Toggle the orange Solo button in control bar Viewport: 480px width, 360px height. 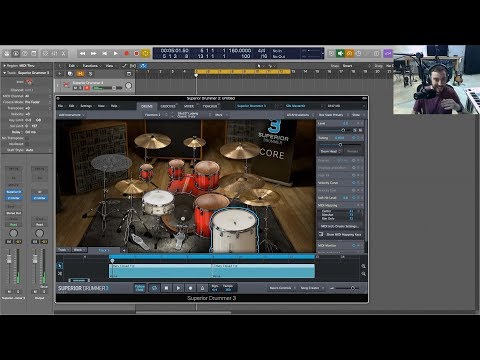pyautogui.click(x=349, y=53)
